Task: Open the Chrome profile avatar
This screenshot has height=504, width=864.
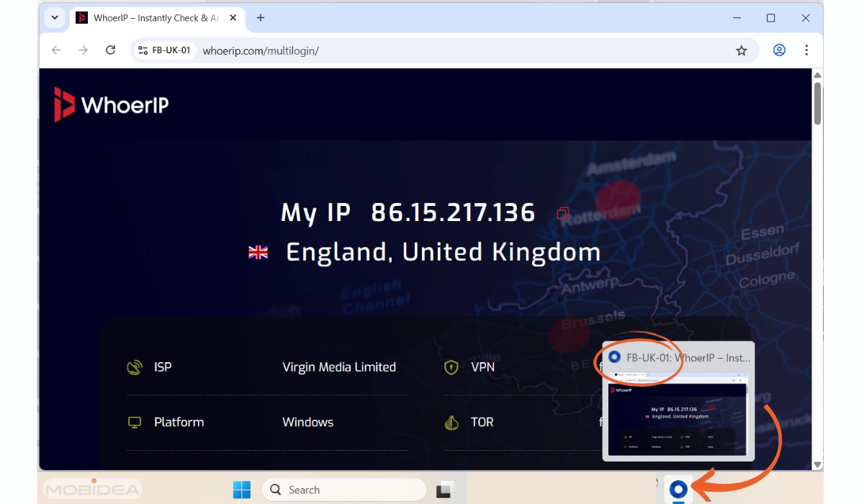Action: click(779, 50)
